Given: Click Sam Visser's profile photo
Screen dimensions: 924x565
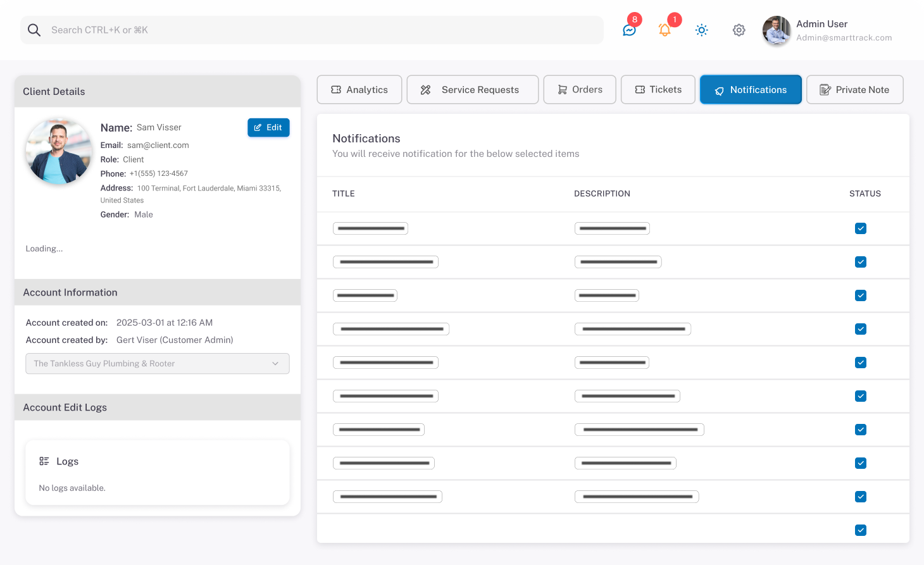Looking at the screenshot, I should coord(58,152).
